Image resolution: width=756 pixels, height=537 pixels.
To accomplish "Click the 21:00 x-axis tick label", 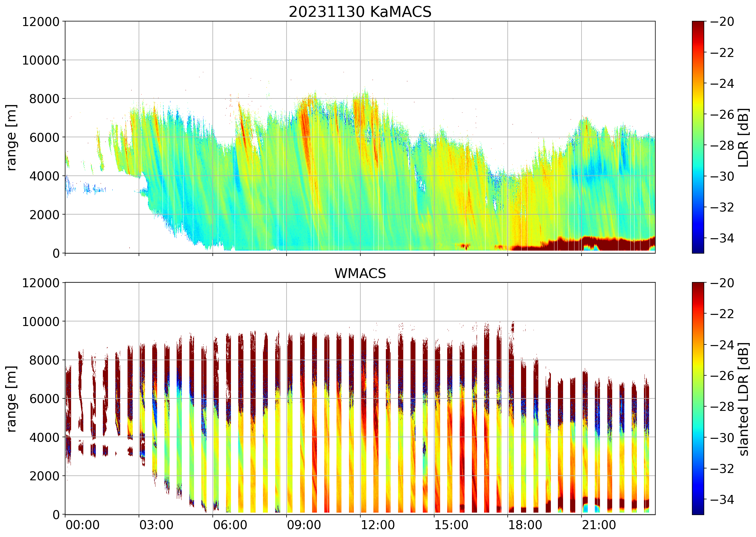I will [x=599, y=525].
